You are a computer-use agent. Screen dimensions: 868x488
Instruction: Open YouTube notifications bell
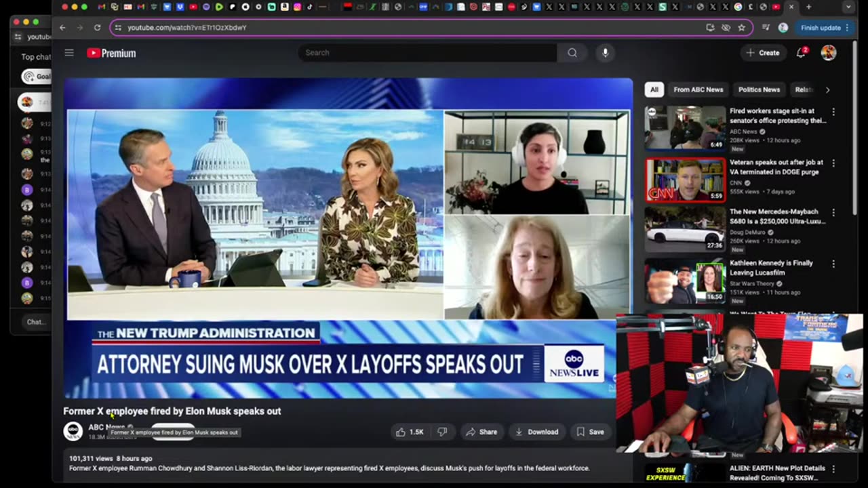(x=801, y=53)
